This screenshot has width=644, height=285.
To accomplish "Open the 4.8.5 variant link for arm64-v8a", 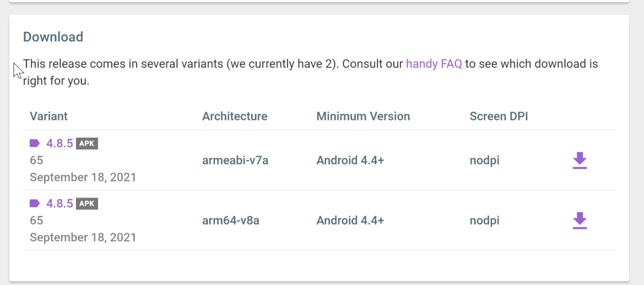I will [60, 204].
